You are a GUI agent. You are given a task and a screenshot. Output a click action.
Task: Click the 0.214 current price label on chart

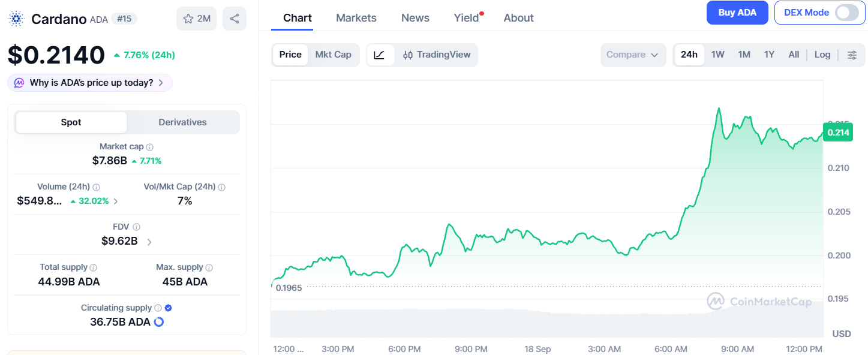(x=838, y=133)
